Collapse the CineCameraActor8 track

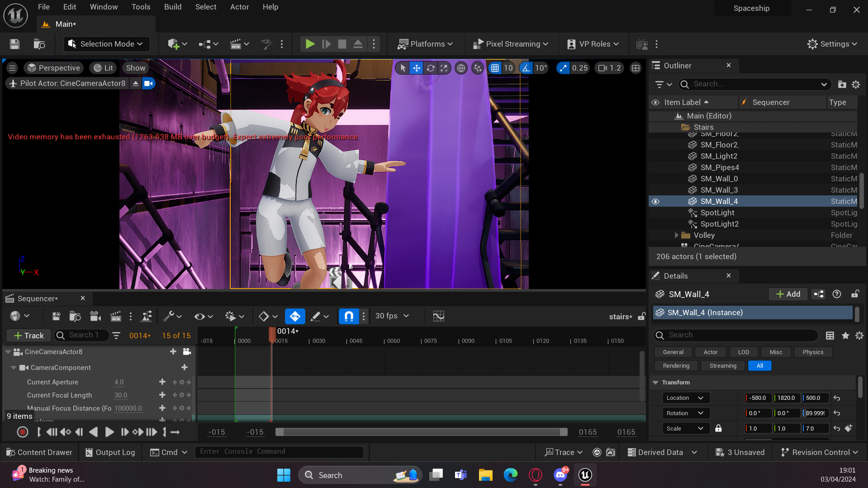click(8, 352)
